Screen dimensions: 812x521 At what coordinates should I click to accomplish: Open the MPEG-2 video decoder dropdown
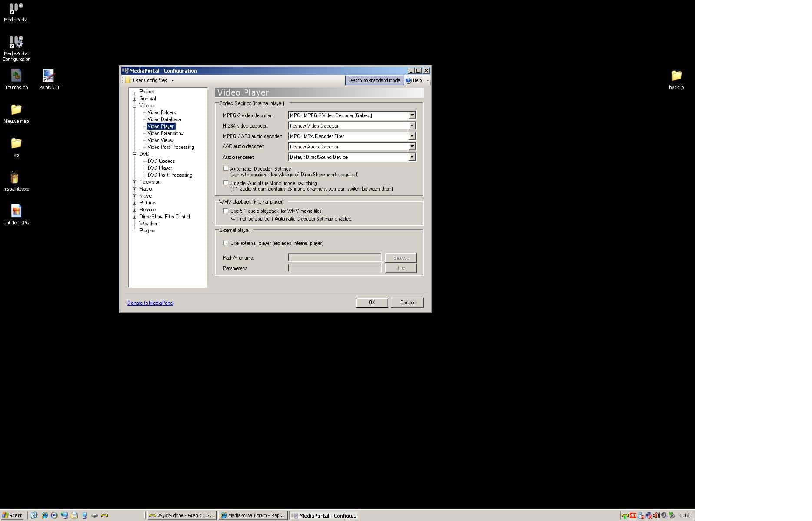pyautogui.click(x=412, y=115)
